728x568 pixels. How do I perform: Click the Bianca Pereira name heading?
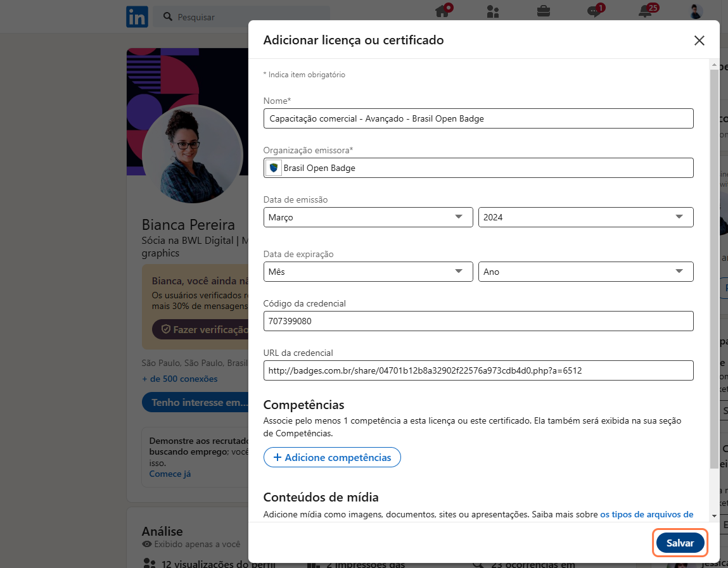coord(188,225)
